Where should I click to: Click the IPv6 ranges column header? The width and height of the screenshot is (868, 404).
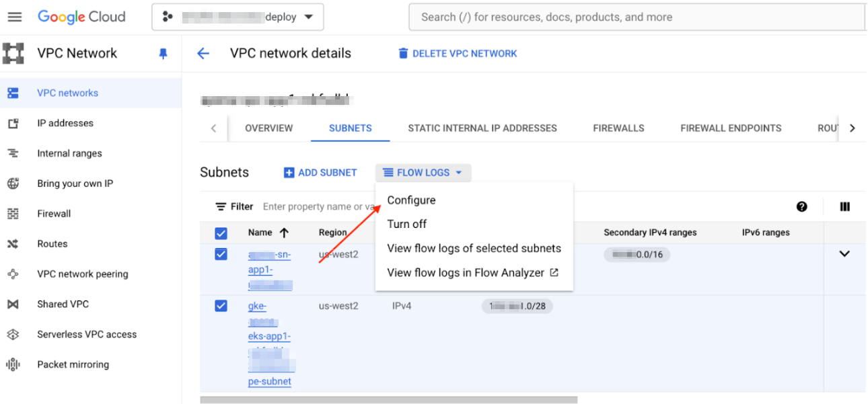coord(766,233)
